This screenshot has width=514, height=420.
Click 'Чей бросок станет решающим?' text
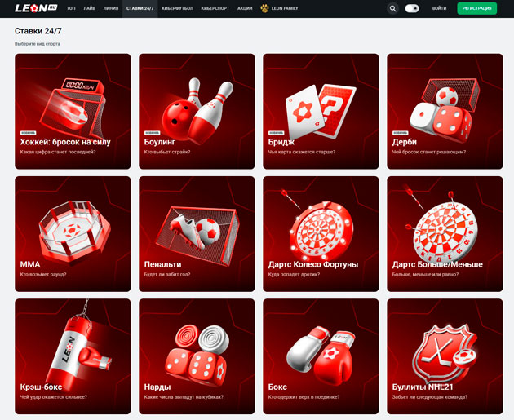click(x=429, y=152)
